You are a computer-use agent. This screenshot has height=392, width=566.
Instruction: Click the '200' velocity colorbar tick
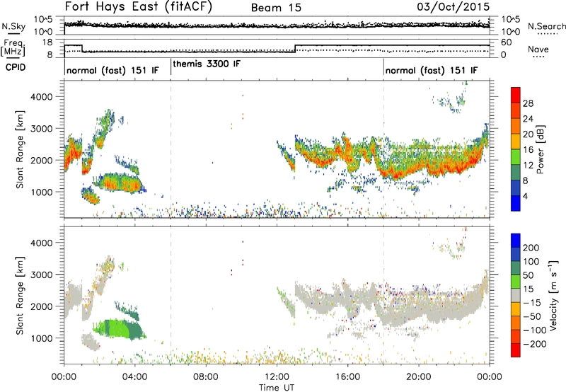coord(531,248)
